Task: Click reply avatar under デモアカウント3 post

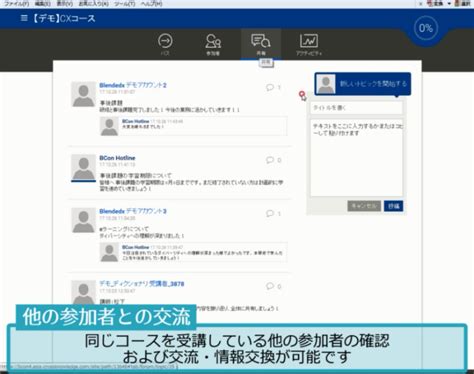Action: tap(109, 252)
